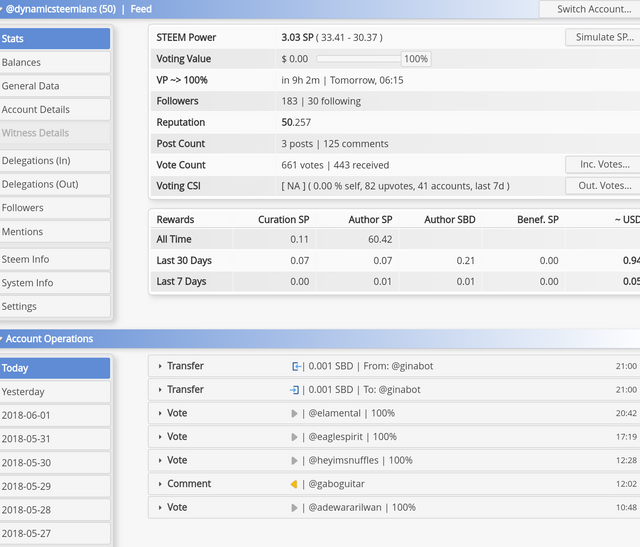Open the Followers sidebar tab
The width and height of the screenshot is (640, 547).
[x=55, y=208]
